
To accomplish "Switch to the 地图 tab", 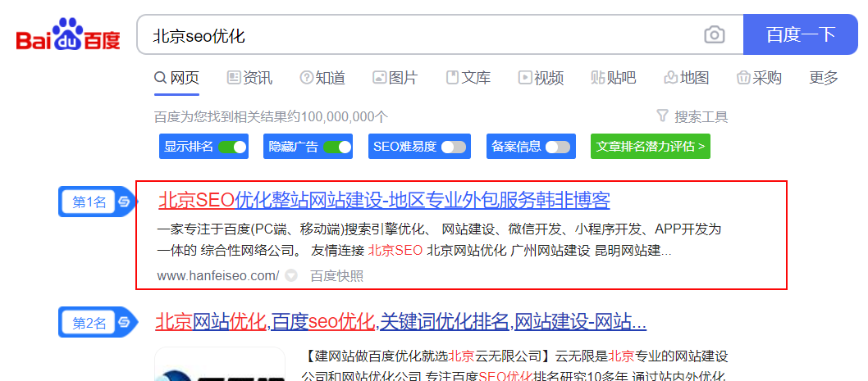I will pyautogui.click(x=687, y=78).
